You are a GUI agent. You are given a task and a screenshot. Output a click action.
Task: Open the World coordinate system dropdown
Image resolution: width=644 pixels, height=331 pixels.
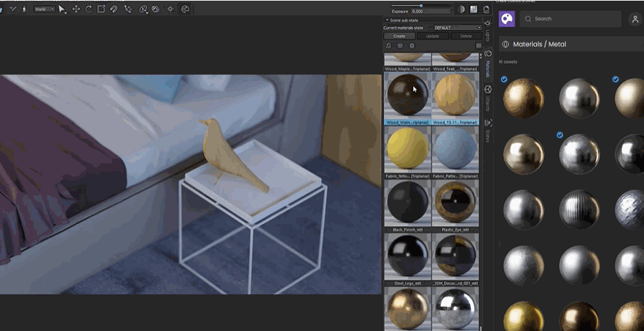[44, 9]
